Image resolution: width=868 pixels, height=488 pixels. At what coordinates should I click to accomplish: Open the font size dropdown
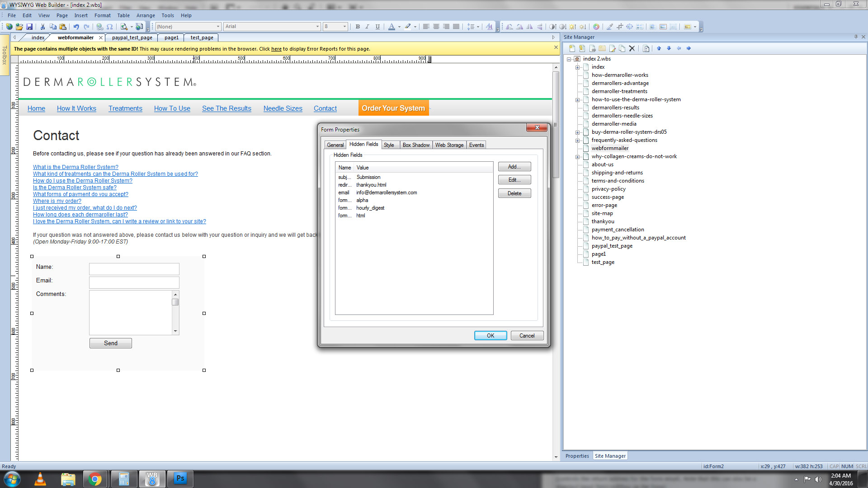tap(344, 27)
